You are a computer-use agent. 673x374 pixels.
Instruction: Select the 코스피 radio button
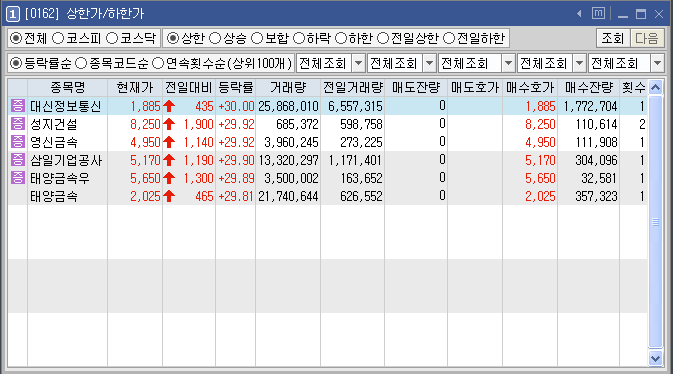[x=58, y=38]
